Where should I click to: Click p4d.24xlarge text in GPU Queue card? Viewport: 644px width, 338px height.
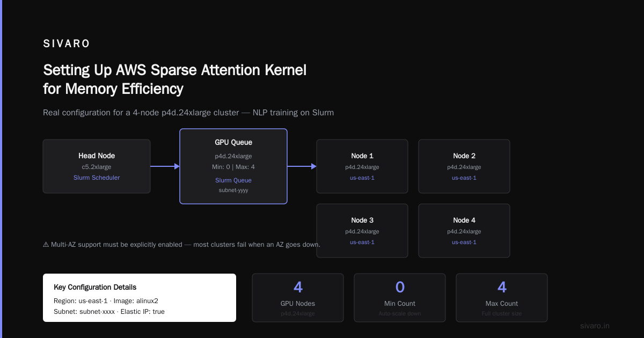[233, 156]
